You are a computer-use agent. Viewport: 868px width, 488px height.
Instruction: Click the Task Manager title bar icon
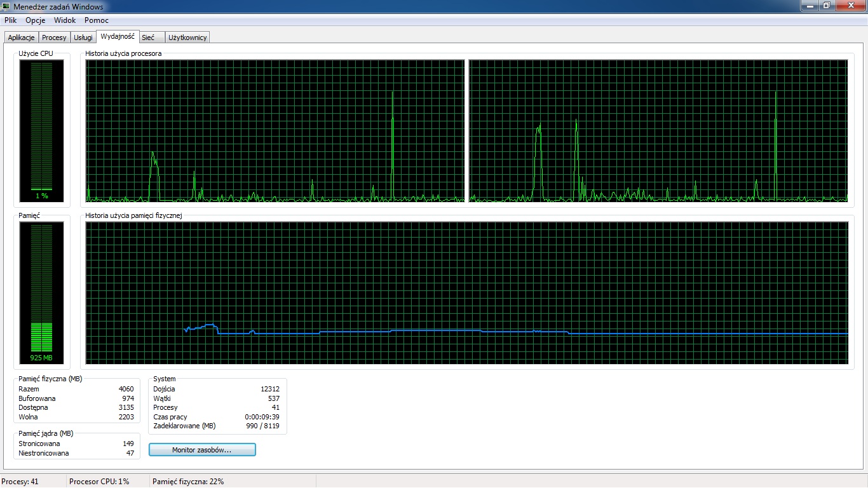pyautogui.click(x=7, y=6)
